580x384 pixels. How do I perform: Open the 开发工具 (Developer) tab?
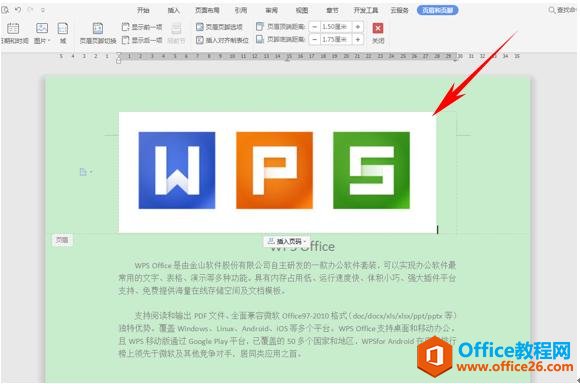[x=365, y=10]
